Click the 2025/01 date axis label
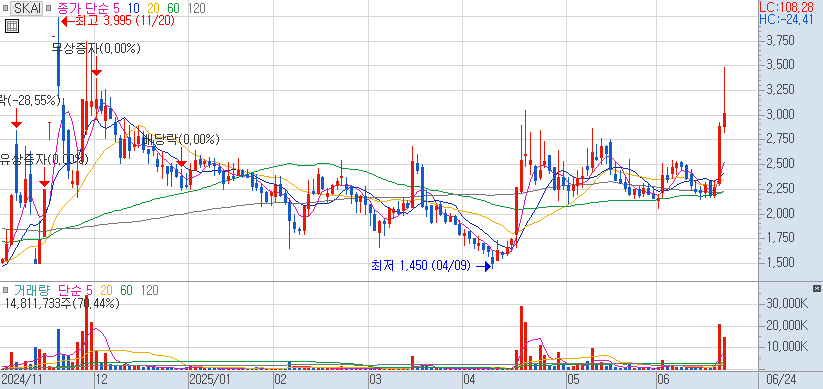This screenshot has width=823, height=389. (210, 379)
